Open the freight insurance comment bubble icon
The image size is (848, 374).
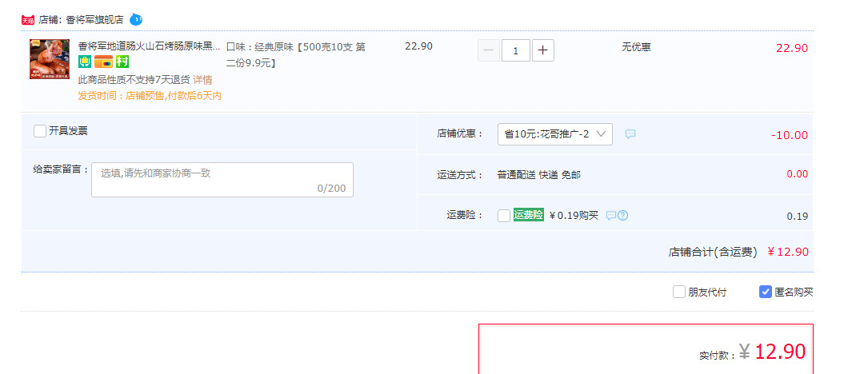(x=611, y=216)
